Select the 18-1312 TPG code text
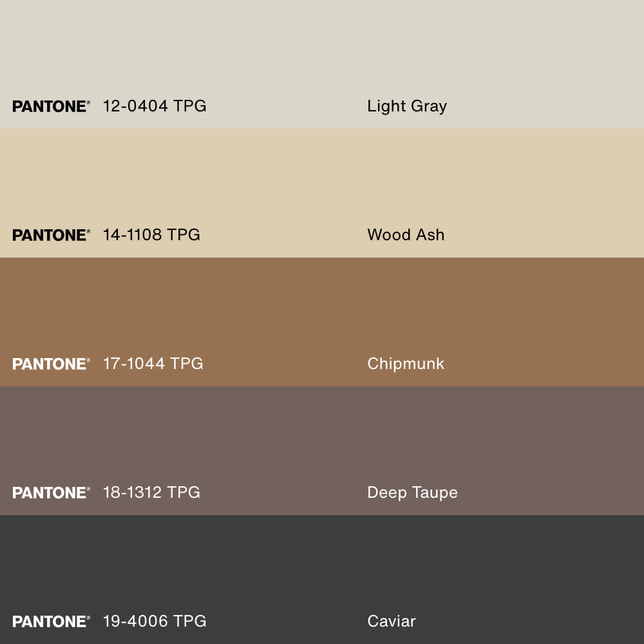Viewport: 644px width, 644px height. click(x=151, y=493)
